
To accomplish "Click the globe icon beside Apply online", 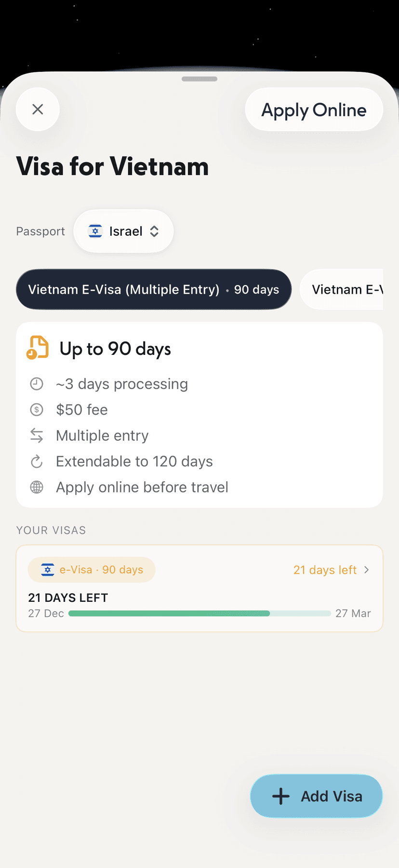I will click(37, 487).
